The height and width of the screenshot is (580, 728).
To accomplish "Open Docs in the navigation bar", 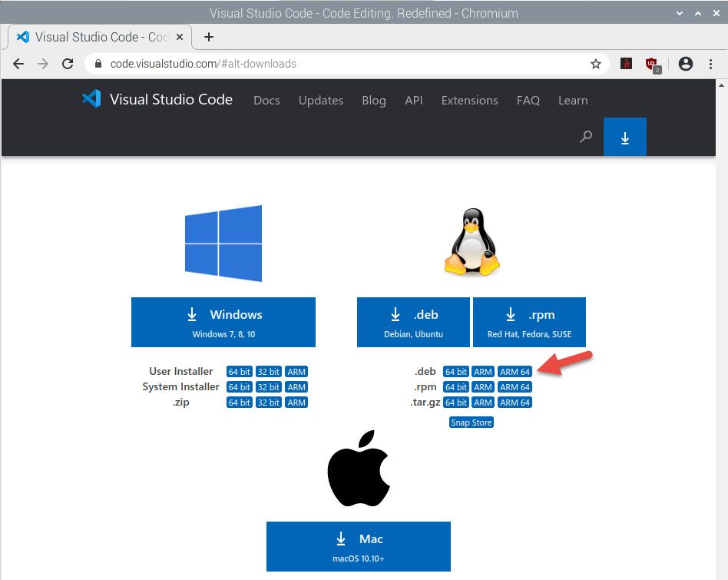I will (266, 101).
